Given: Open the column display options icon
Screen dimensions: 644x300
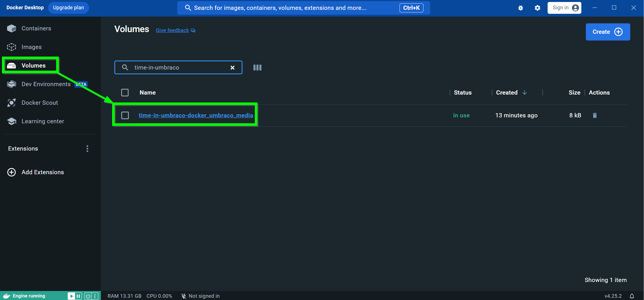Looking at the screenshot, I should (x=257, y=68).
